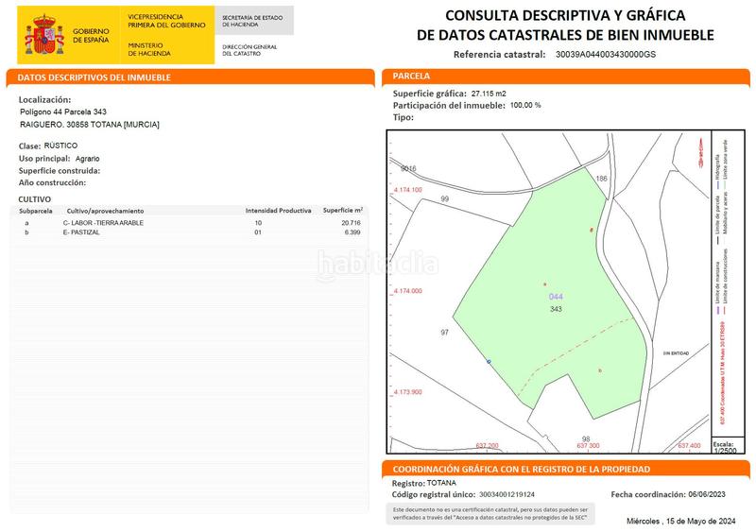This screenshot has height=532, width=756.
Task: Click neighboring parcel number 97 on map
Action: pos(444,333)
